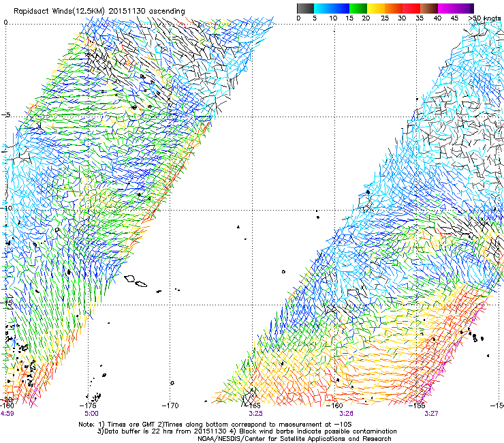504x443 pixels.
Task: Click the gray 0-5 knots legend segment
Action: [x=305, y=8]
